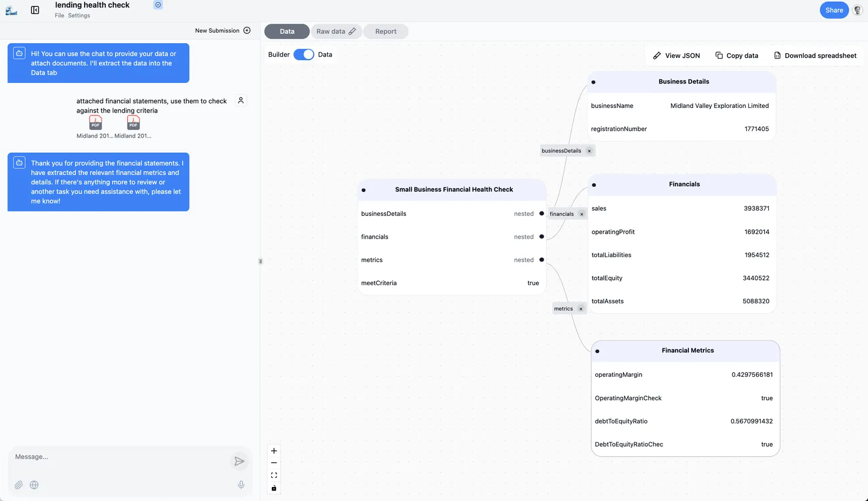Zoom in on canvas with plus
868x501 pixels.
274,451
